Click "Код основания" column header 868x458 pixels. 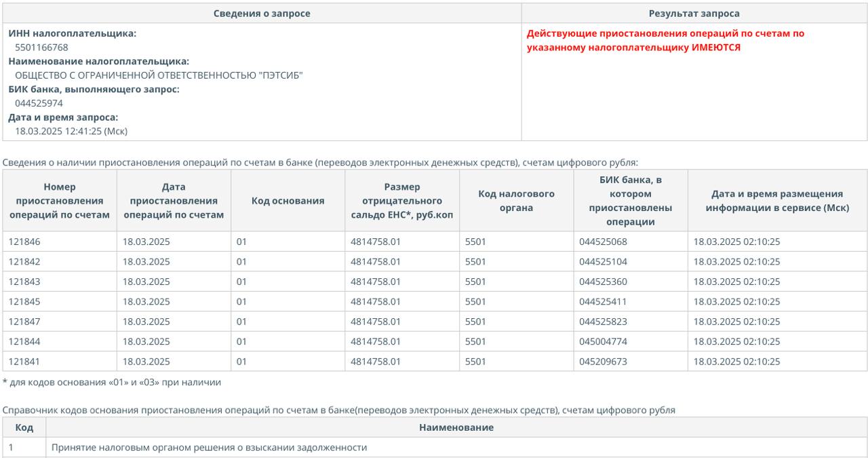point(288,201)
